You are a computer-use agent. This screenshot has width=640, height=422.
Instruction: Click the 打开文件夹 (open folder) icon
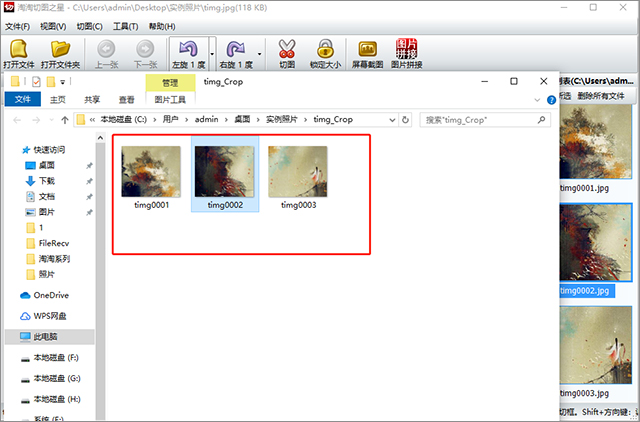[x=61, y=53]
